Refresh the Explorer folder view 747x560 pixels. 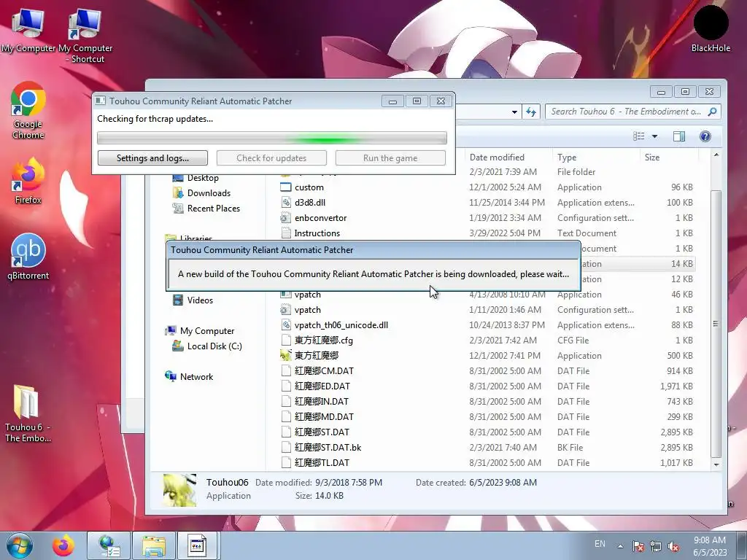click(x=531, y=112)
